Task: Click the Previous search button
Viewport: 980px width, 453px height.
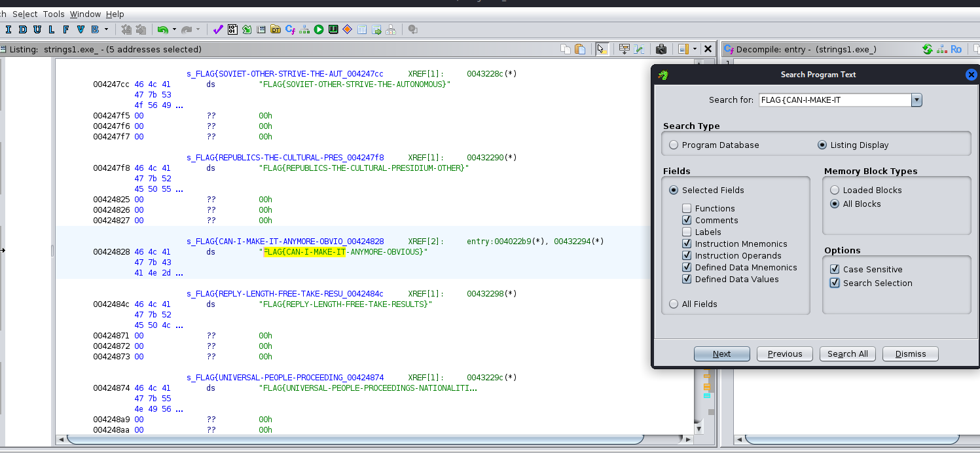Action: point(785,353)
